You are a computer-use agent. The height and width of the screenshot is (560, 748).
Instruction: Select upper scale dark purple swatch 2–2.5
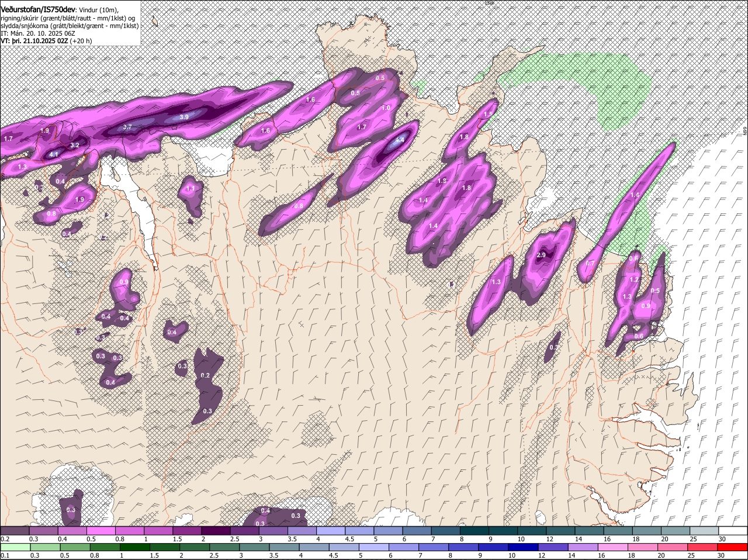coord(216,530)
